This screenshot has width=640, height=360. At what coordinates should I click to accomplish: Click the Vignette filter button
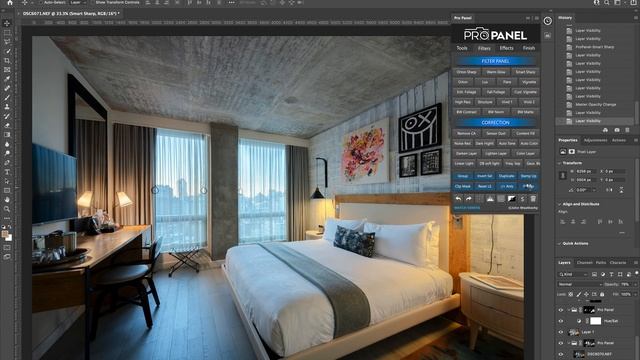point(529,82)
